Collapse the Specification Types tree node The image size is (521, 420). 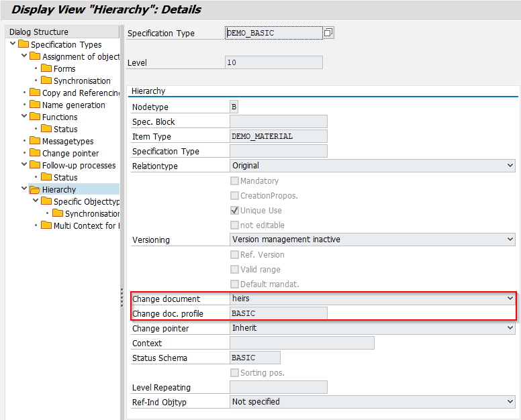coord(13,44)
